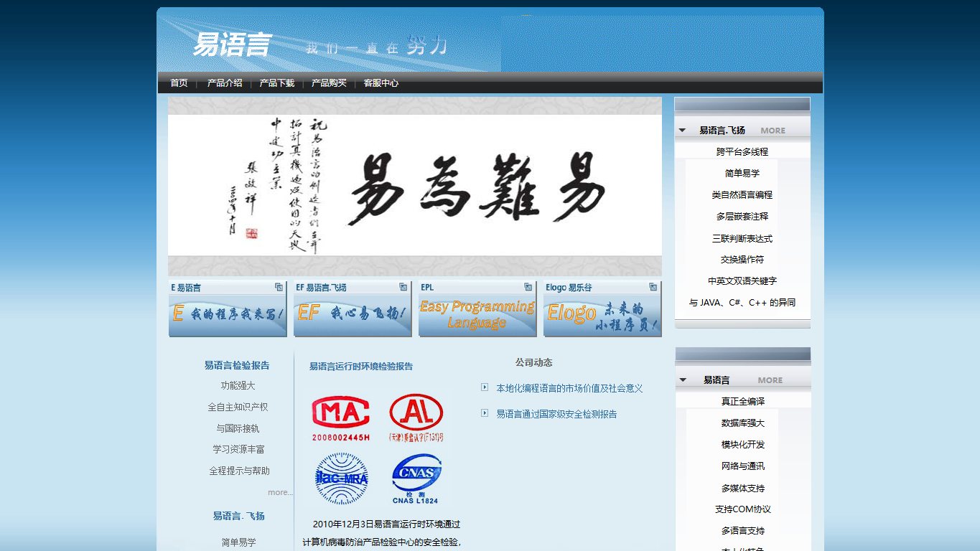Open 本地化编程语言的市场价值及社会意义 news

click(569, 388)
